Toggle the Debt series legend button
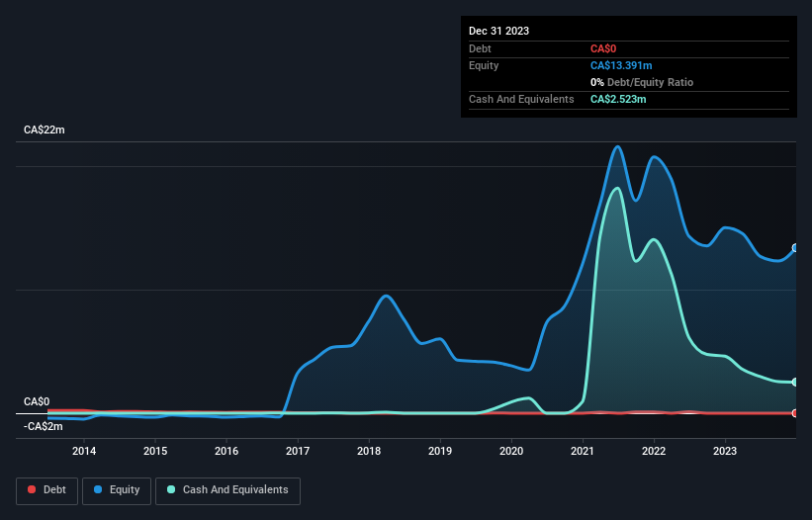 (47, 490)
